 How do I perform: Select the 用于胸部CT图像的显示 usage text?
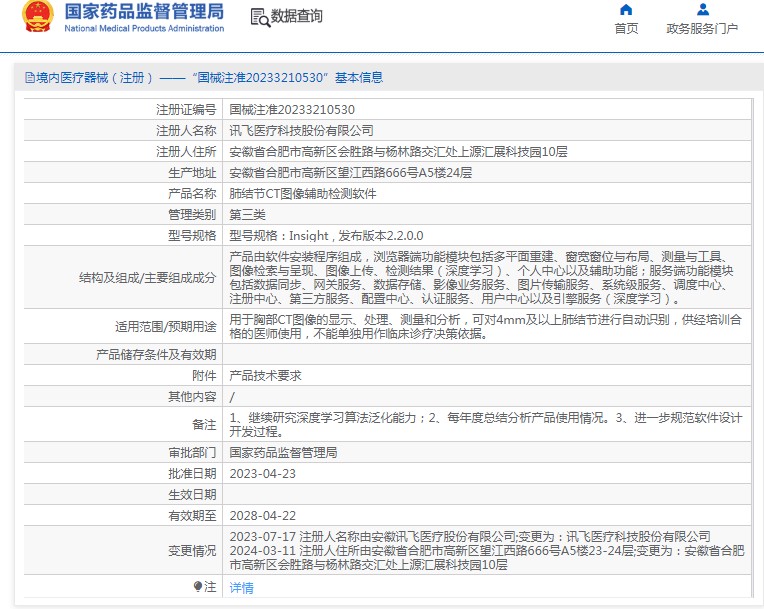(486, 326)
